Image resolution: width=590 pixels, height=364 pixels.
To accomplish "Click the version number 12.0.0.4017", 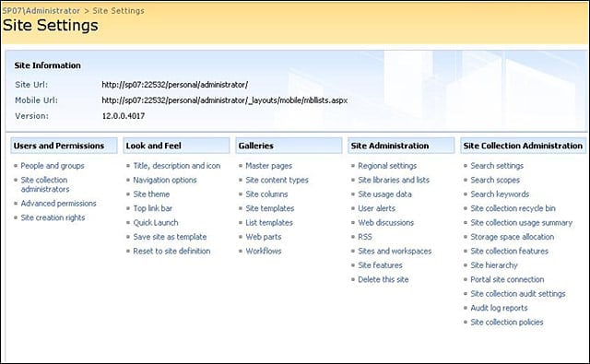I will 124,116.
